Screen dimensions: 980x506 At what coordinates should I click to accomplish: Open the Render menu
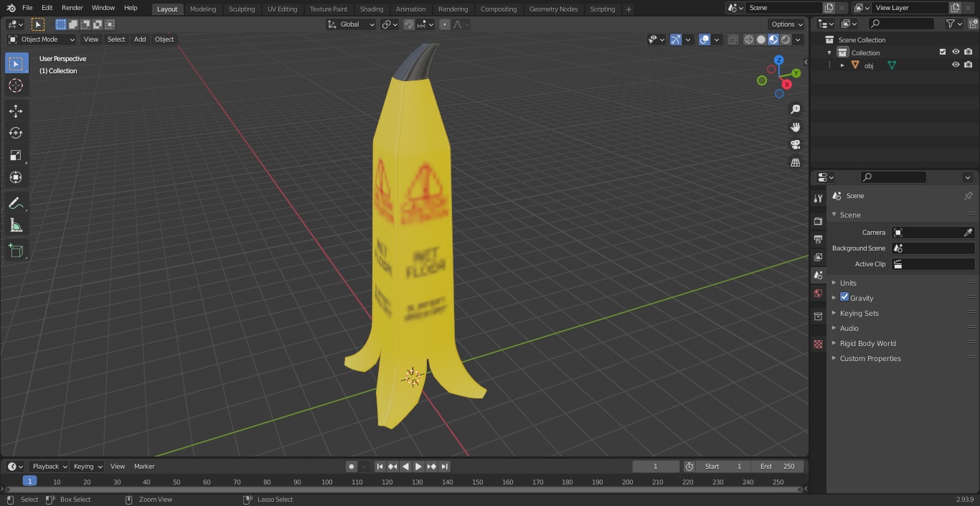72,8
